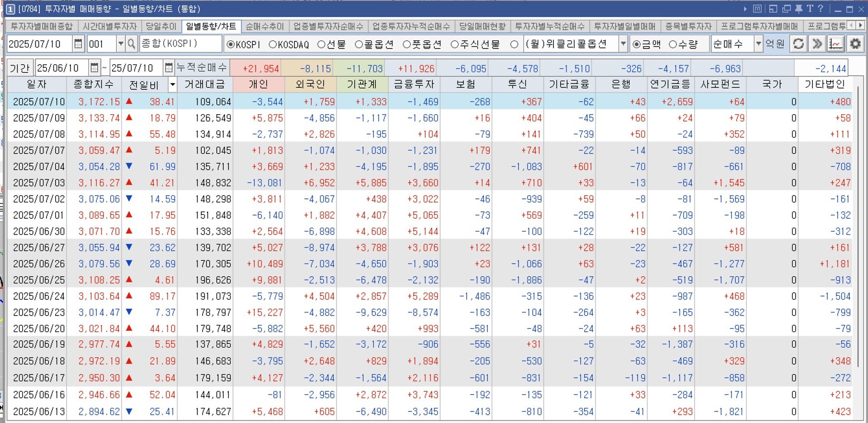
Task: Select the 선물 radio button
Action: 321,44
